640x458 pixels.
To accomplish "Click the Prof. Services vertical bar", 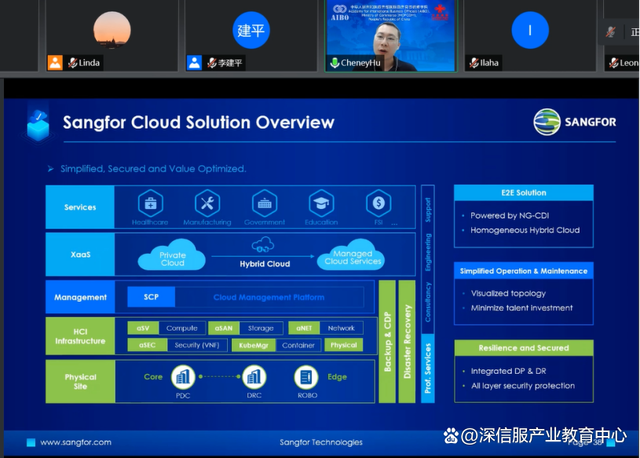I will (x=427, y=368).
